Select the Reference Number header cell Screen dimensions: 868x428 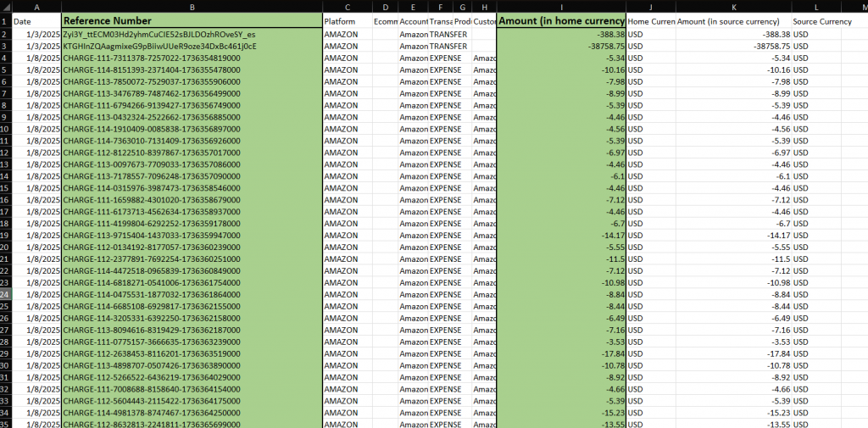point(192,20)
